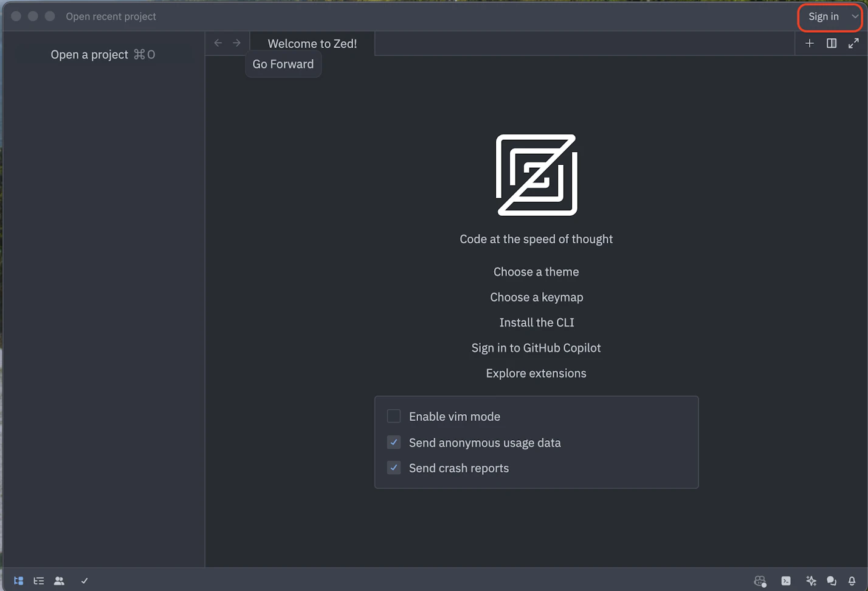Split the pane with split icon
The height and width of the screenshot is (591, 868).
coord(832,43)
